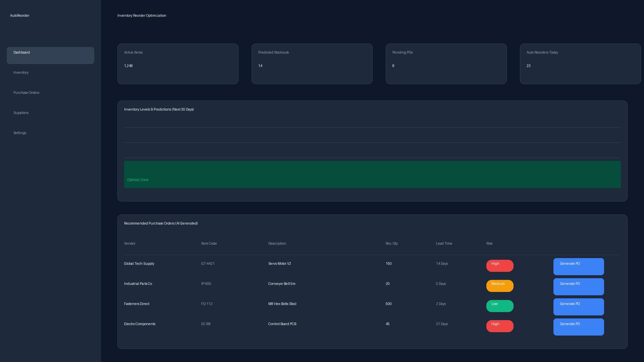Click the High risk badge for Global Tech Supply
The image size is (644, 362).
[x=499, y=265]
